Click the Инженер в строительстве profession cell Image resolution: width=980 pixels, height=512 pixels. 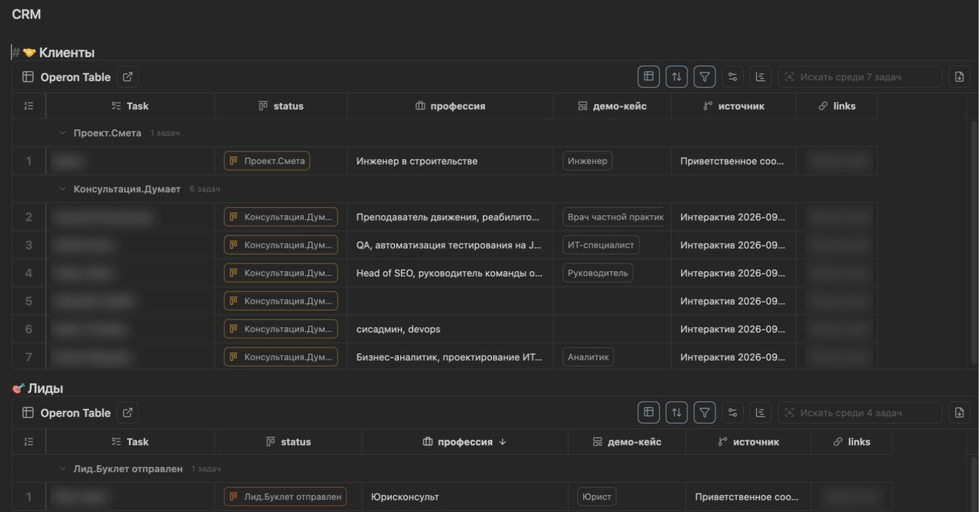point(450,161)
